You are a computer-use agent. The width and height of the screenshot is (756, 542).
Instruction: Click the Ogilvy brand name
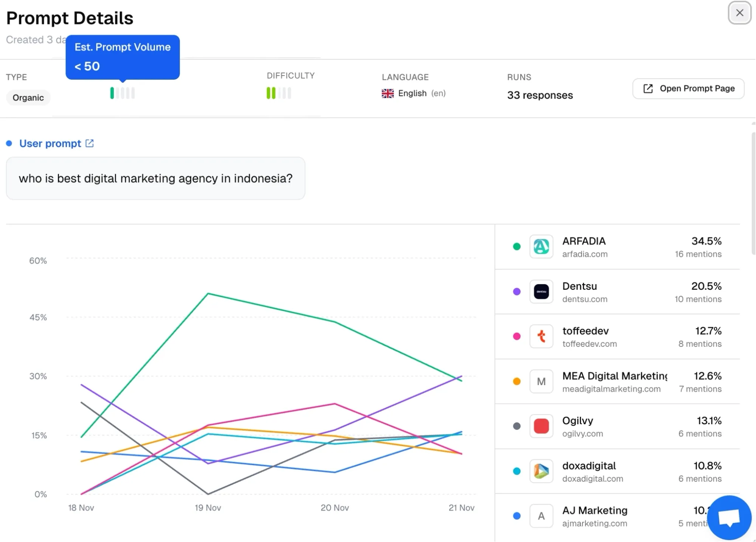[578, 420]
